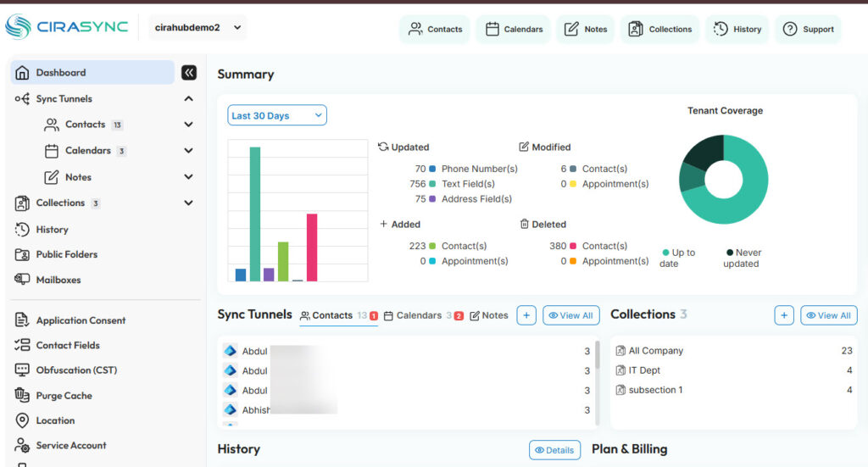Click the Mailboxes icon
The height and width of the screenshot is (467, 868).
coord(22,279)
